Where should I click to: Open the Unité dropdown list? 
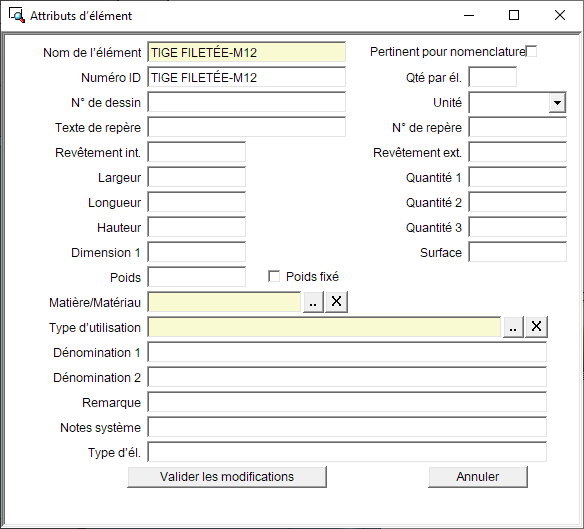point(557,102)
